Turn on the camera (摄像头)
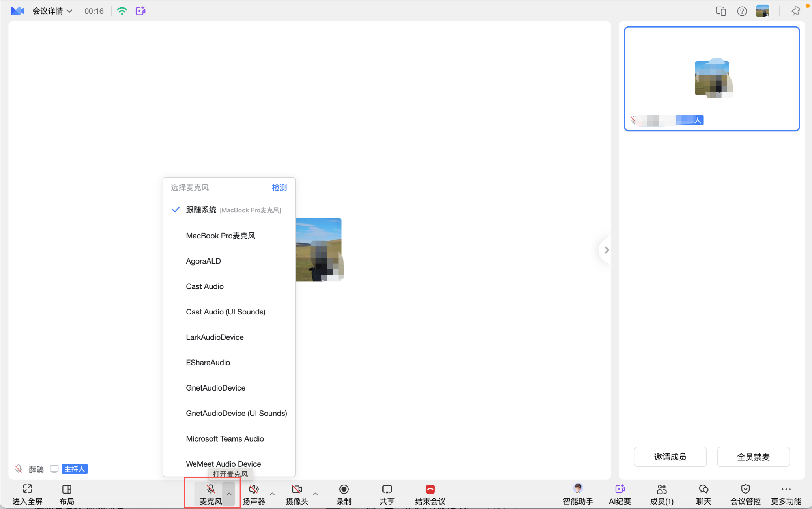Image resolution: width=812 pixels, height=509 pixels. (x=297, y=494)
